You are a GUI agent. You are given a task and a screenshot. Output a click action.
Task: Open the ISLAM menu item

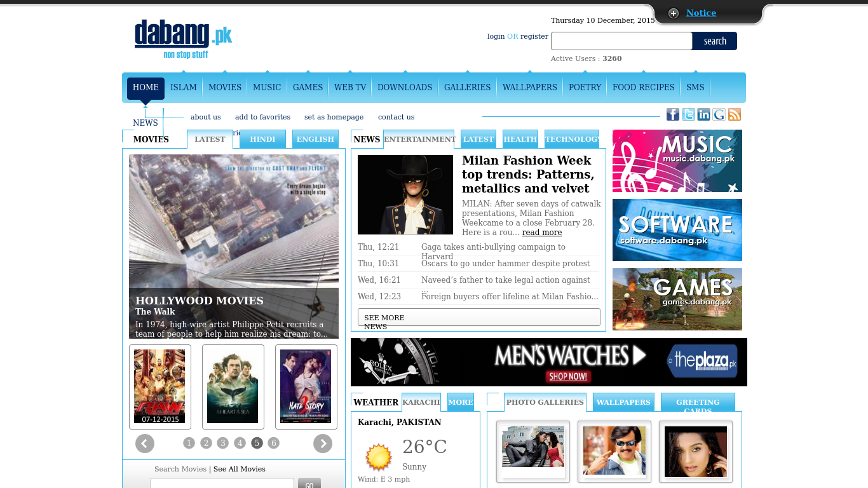(x=184, y=88)
